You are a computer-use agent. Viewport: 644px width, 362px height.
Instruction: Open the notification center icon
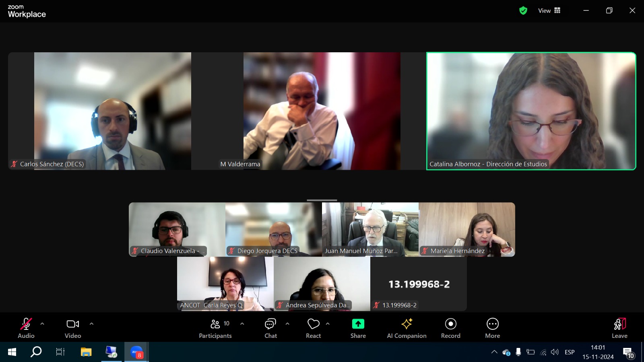pos(629,353)
